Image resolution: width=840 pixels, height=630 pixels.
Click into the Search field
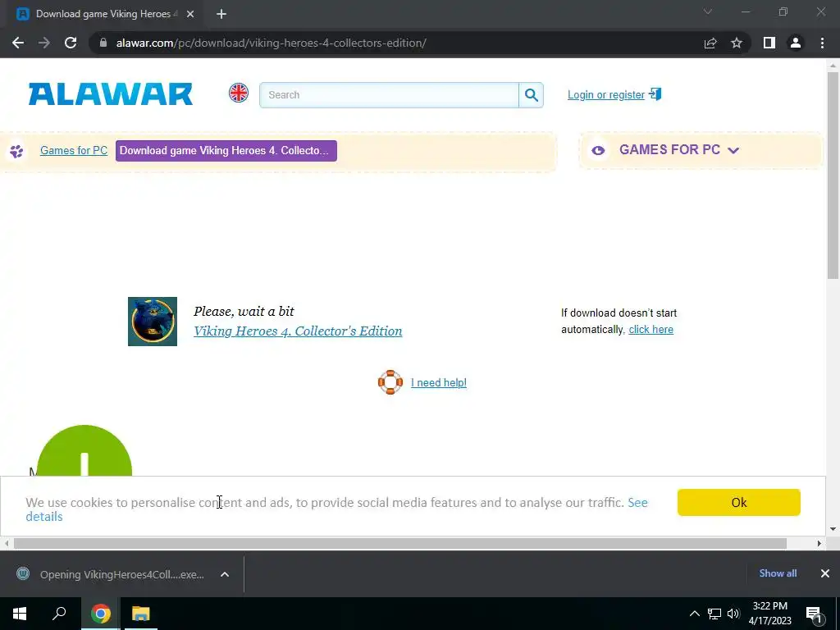(x=389, y=95)
